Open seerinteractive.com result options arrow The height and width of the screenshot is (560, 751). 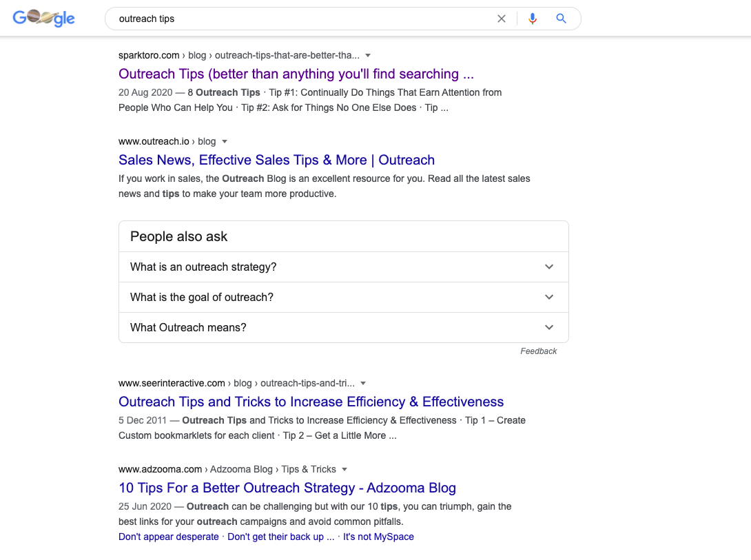[x=363, y=384]
